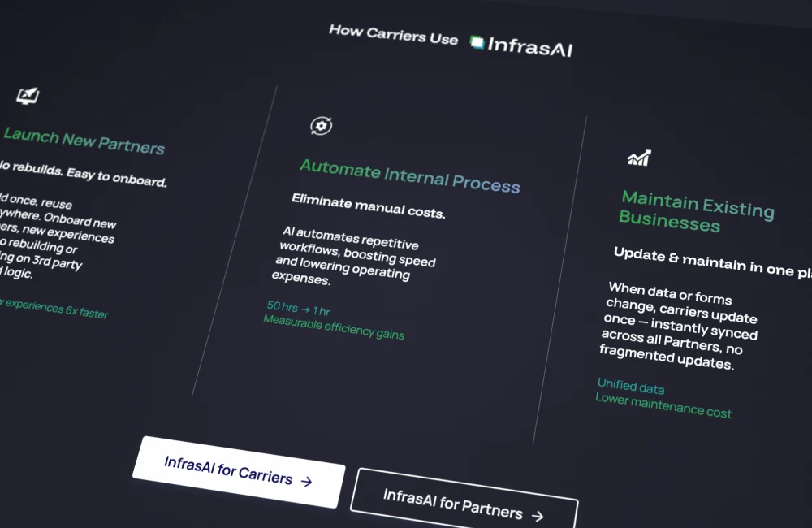The image size is (812, 528).
Task: Click the green InfrasAI logo square icon
Action: click(x=477, y=42)
